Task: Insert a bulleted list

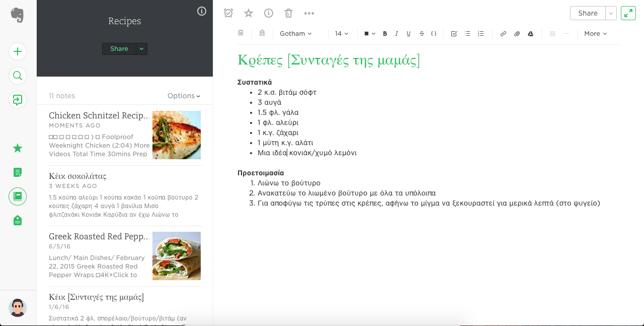Action: [467, 34]
